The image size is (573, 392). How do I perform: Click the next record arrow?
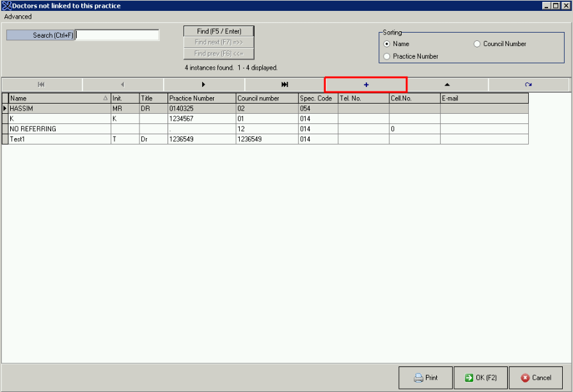pyautogui.click(x=204, y=84)
